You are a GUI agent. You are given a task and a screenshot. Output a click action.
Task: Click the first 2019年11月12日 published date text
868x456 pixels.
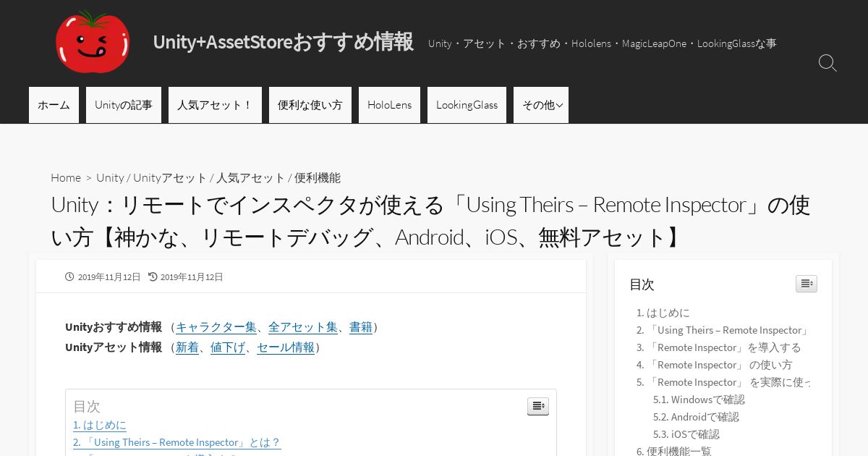coord(109,277)
